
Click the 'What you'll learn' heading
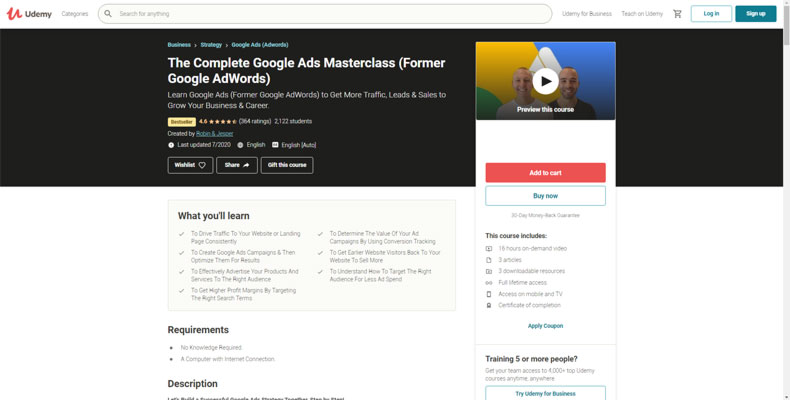214,216
